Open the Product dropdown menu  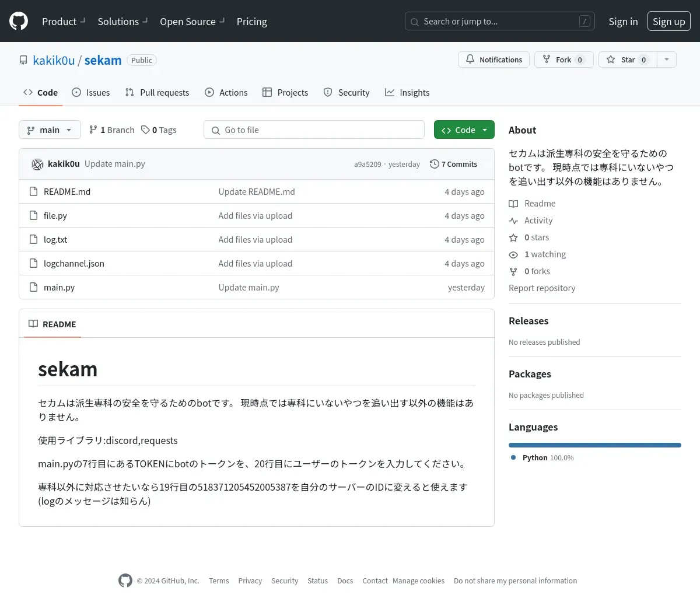[x=64, y=22]
